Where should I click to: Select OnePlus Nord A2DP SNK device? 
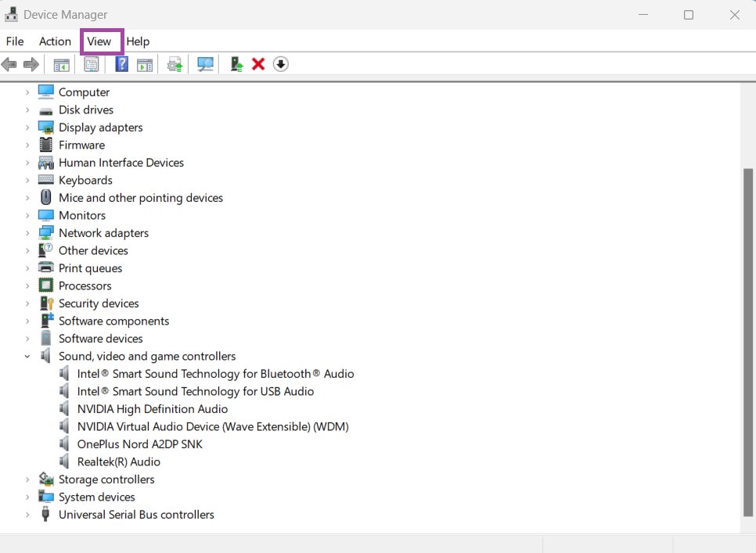pyautogui.click(x=139, y=444)
